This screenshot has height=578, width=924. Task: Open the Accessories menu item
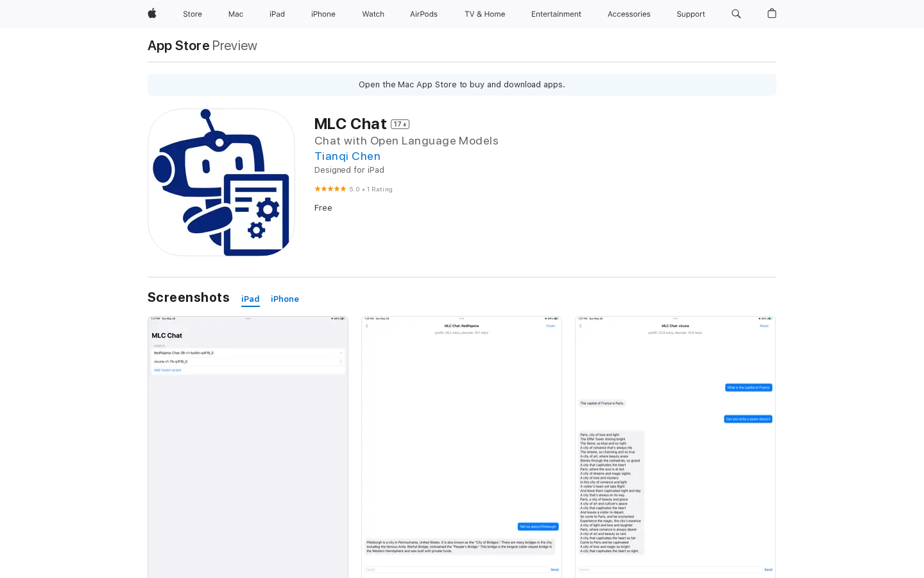coord(629,13)
